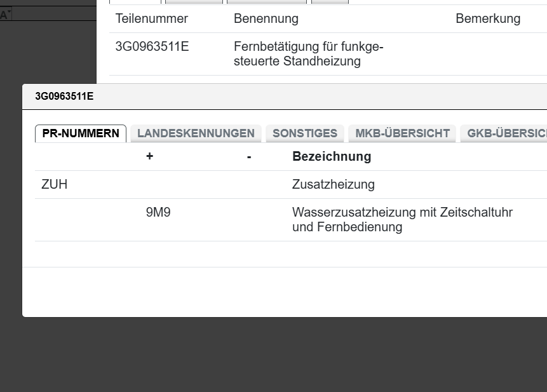
Task: Click the minus column header
Action: click(x=249, y=156)
